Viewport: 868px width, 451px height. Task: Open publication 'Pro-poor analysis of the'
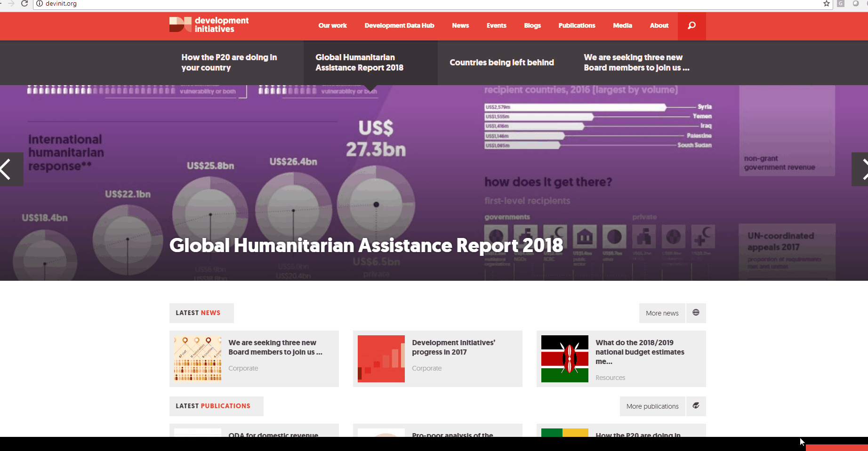(x=453, y=435)
